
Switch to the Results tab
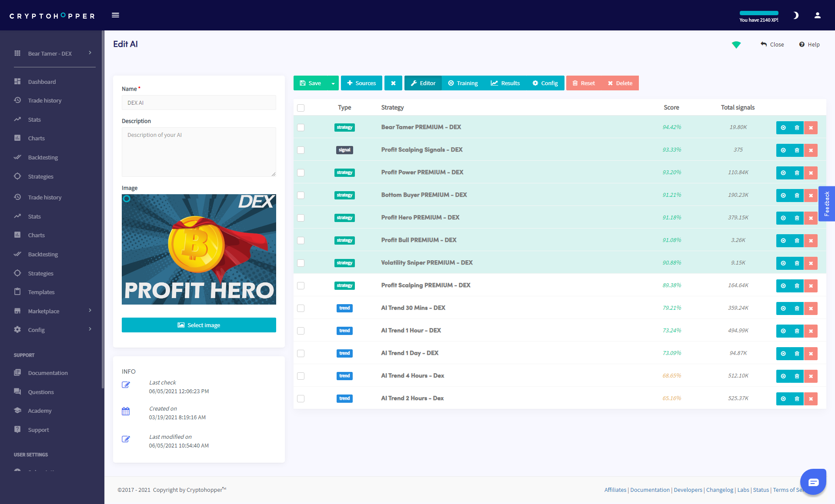tap(505, 83)
